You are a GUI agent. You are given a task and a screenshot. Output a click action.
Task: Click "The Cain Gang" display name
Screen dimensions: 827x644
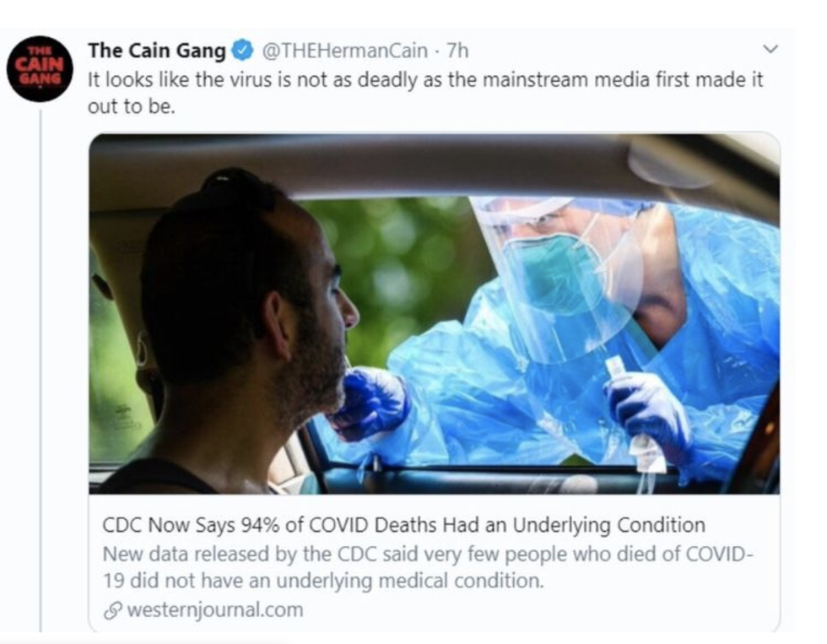156,51
